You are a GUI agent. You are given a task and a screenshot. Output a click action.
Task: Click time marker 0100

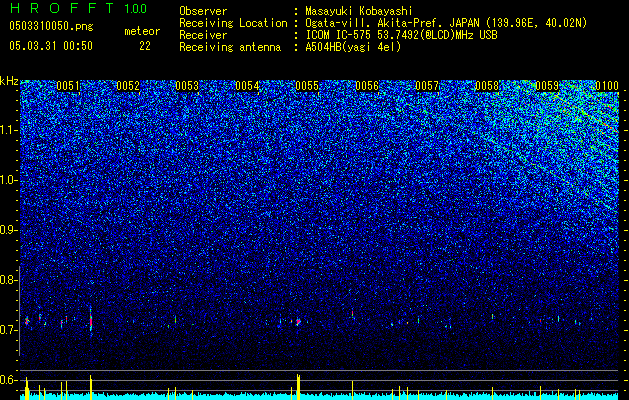[607, 86]
